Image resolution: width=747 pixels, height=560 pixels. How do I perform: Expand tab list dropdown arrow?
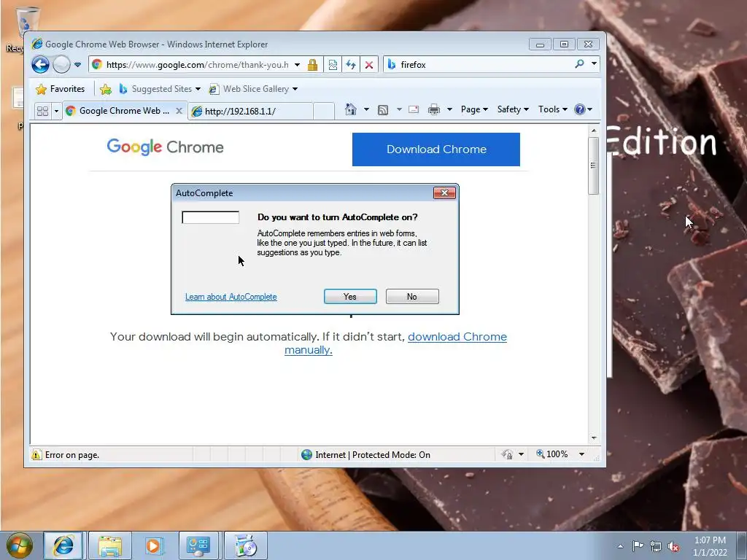[56, 111]
